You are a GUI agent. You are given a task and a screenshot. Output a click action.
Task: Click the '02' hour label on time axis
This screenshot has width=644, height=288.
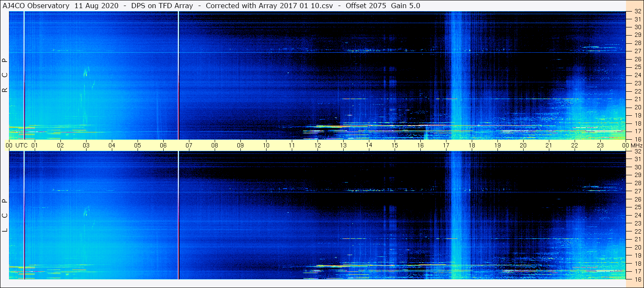point(60,145)
